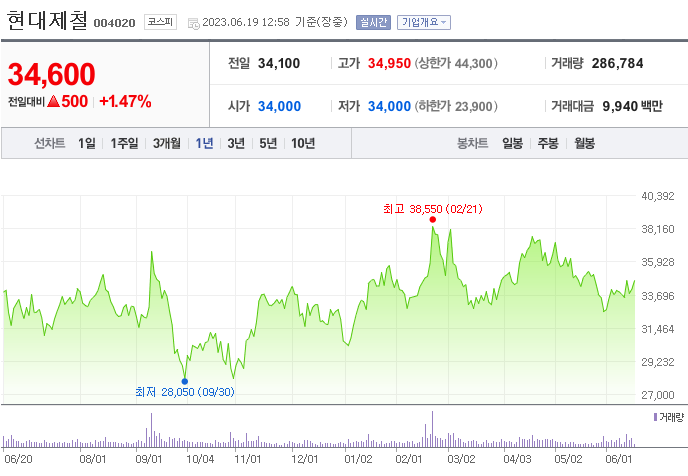Click the 27,000 y-axis label

(658, 395)
